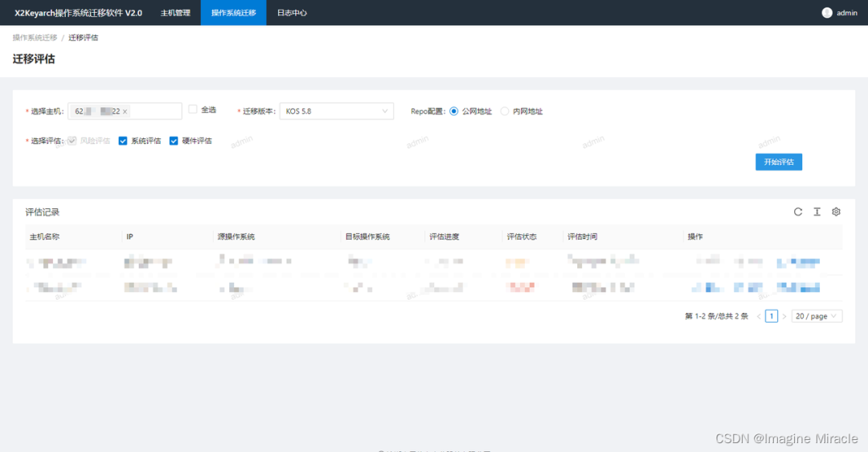Open the 日志中心 menu tab
Screen dimensions: 868x452
292,13
